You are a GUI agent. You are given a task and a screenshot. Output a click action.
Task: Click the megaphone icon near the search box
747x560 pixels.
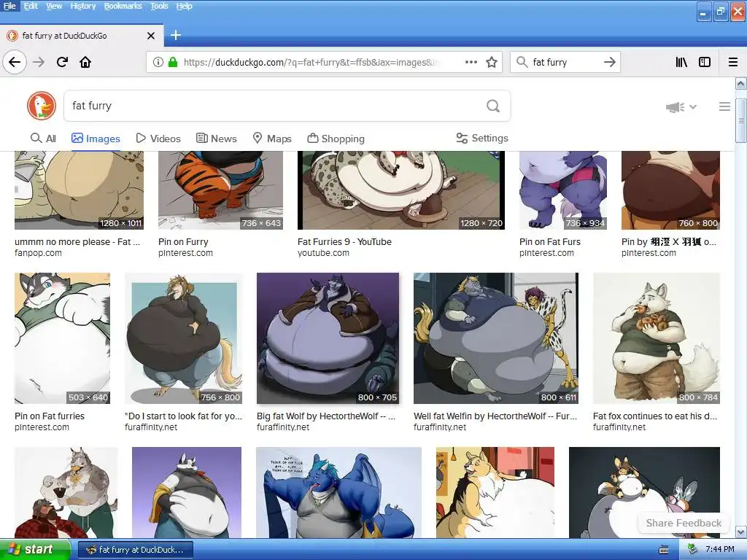[x=675, y=107]
